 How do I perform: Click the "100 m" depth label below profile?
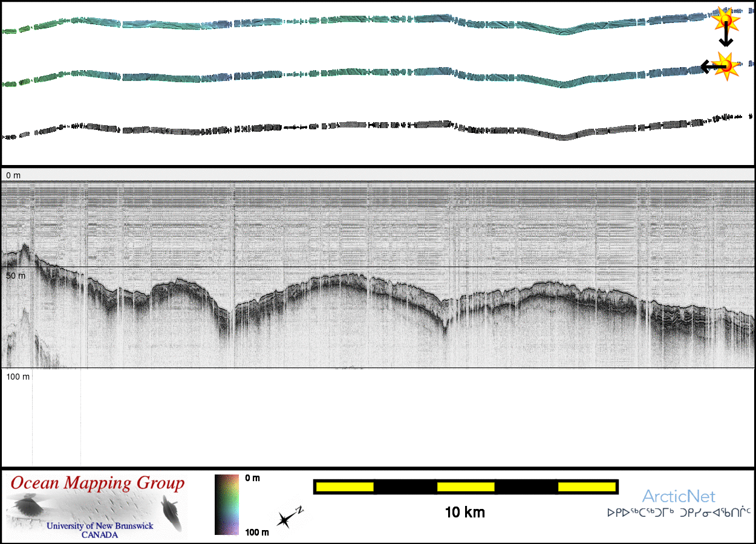[18, 377]
